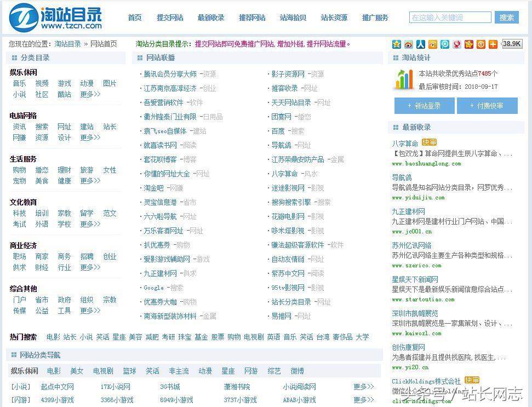Go to 首页 in the top navigation
Viewport: 532px width, 407px height.
point(135,18)
